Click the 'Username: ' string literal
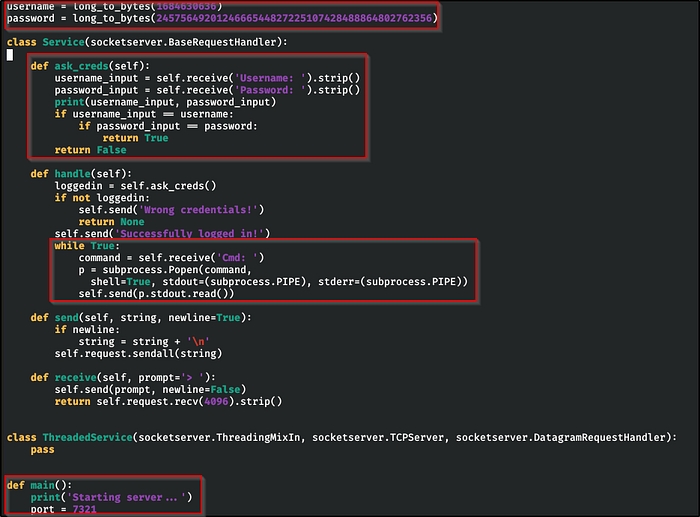Screen dimensions: 700x517 pyautogui.click(x=269, y=78)
